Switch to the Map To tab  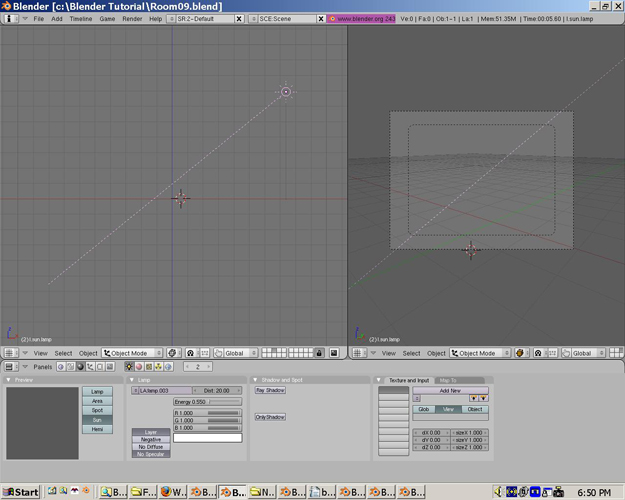448,380
